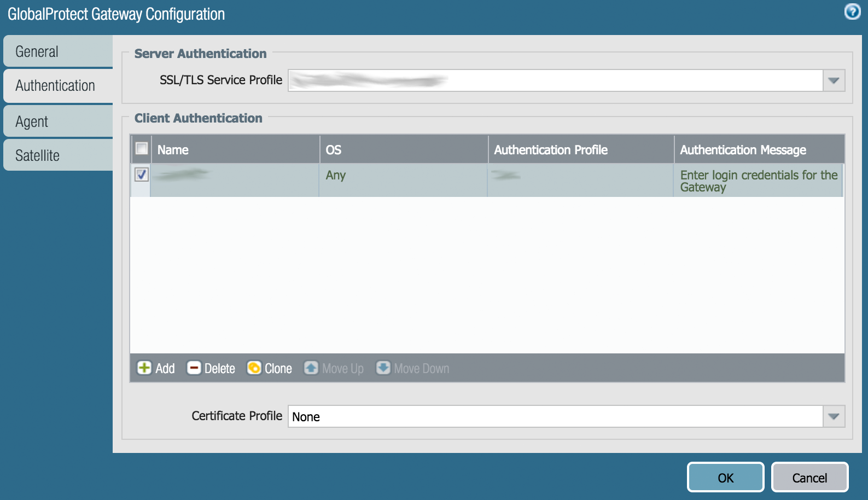The height and width of the screenshot is (500, 868).
Task: Go to the Satellite tab
Action: [x=58, y=155]
